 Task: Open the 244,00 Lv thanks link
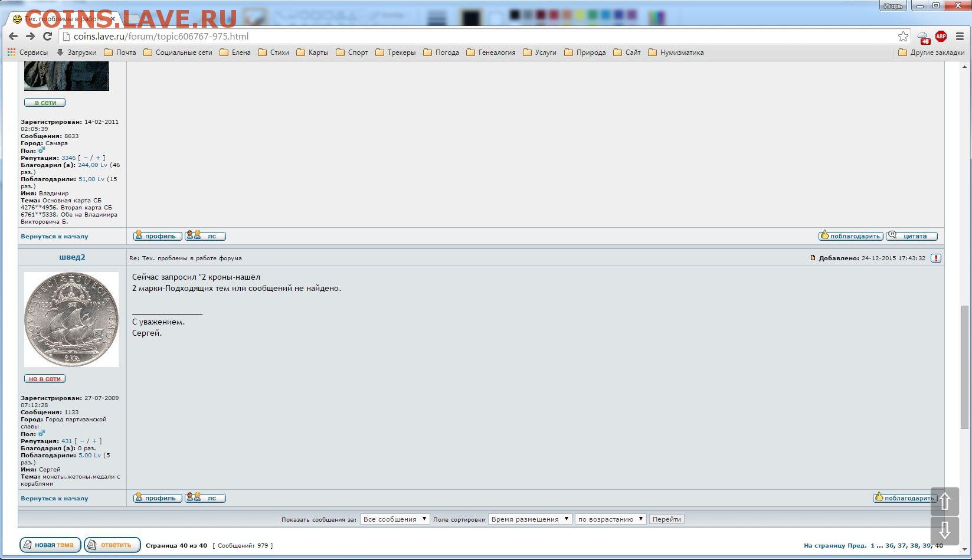click(93, 165)
